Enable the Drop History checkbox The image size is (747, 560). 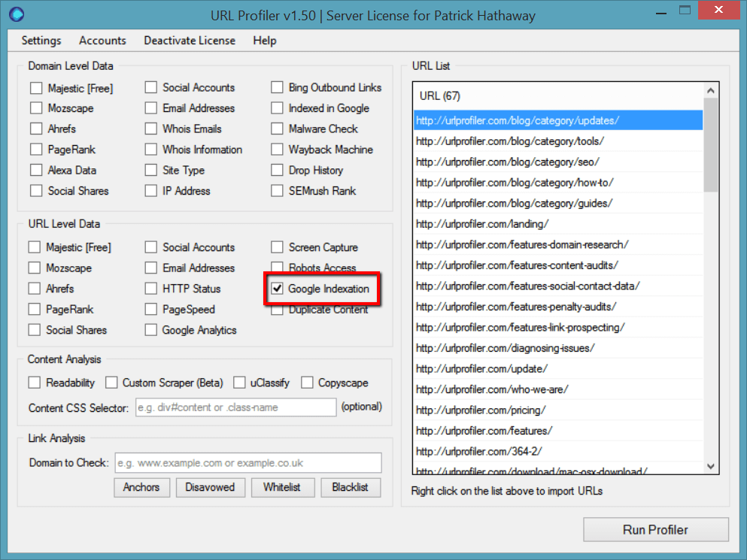click(277, 170)
